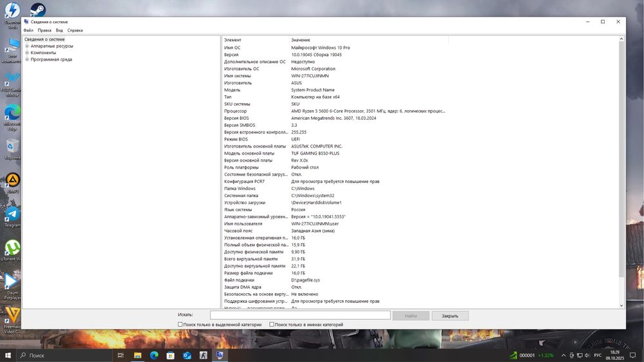The height and width of the screenshot is (362, 644).
Task: Open the Файл menu
Action: pos(28,30)
